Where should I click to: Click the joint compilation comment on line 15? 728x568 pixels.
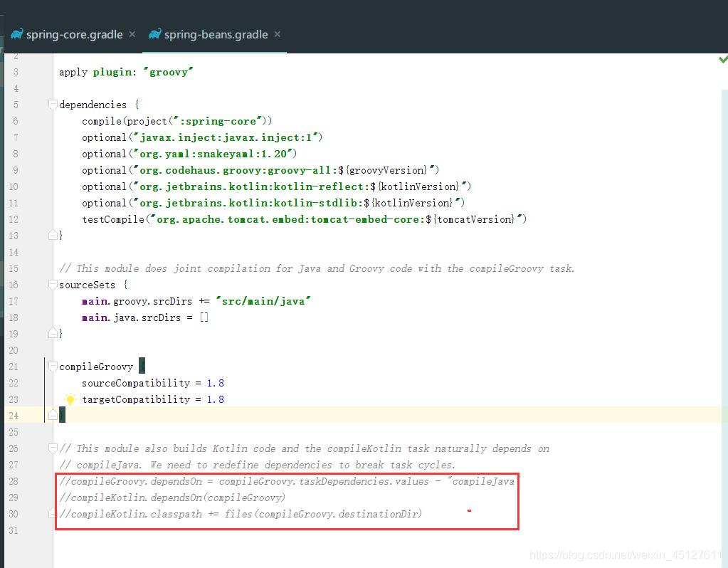(x=317, y=268)
